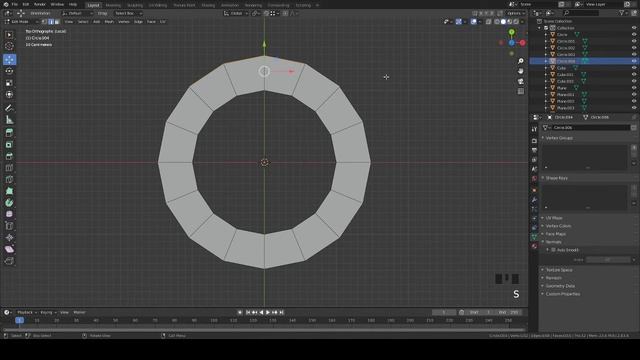Click the green Y axis gizmo

tap(511, 32)
